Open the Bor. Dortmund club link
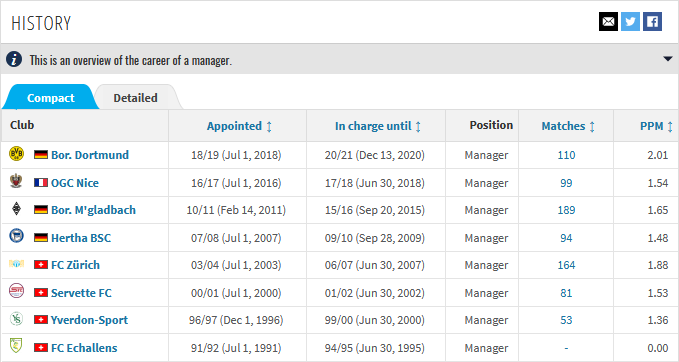 pyautogui.click(x=90, y=155)
